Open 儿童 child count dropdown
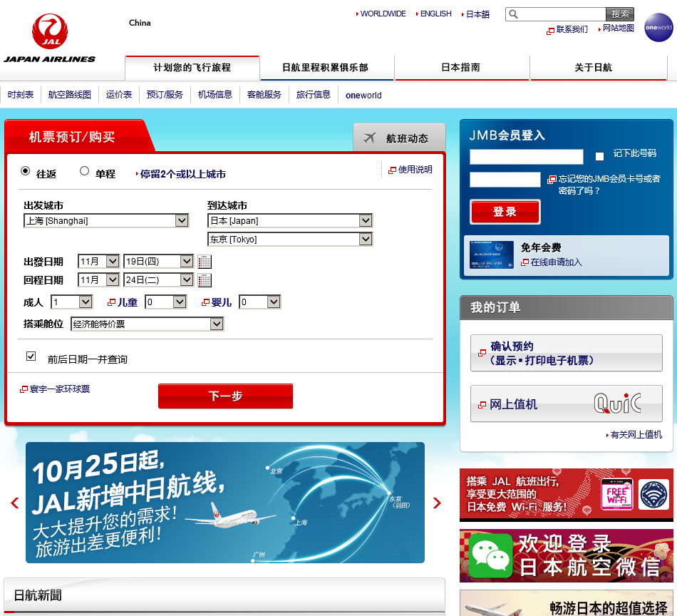The height and width of the screenshot is (616, 677). 166,302
